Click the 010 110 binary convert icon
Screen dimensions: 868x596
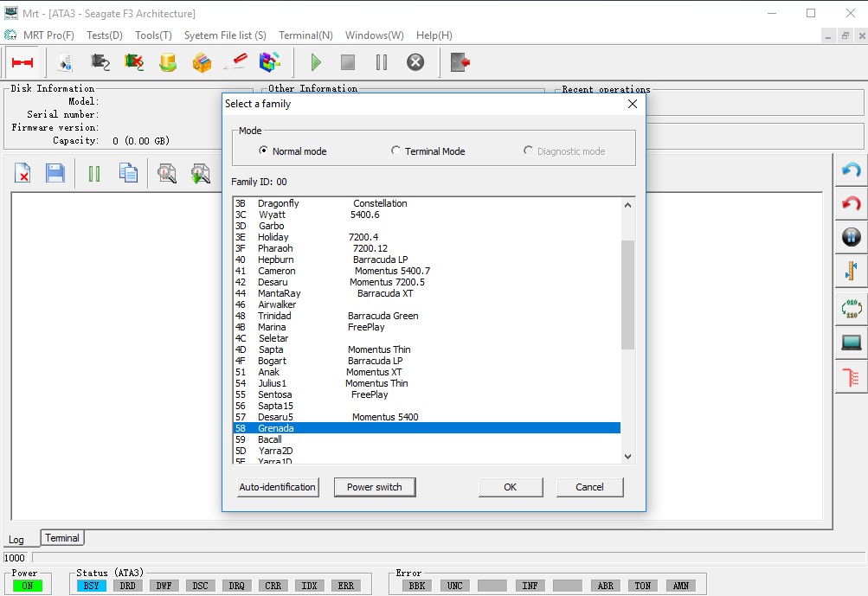coord(852,309)
